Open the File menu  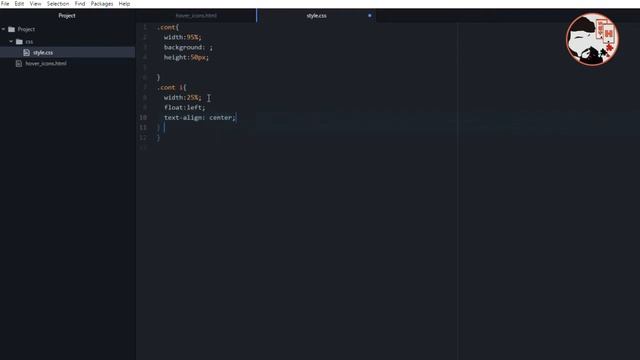click(5, 4)
